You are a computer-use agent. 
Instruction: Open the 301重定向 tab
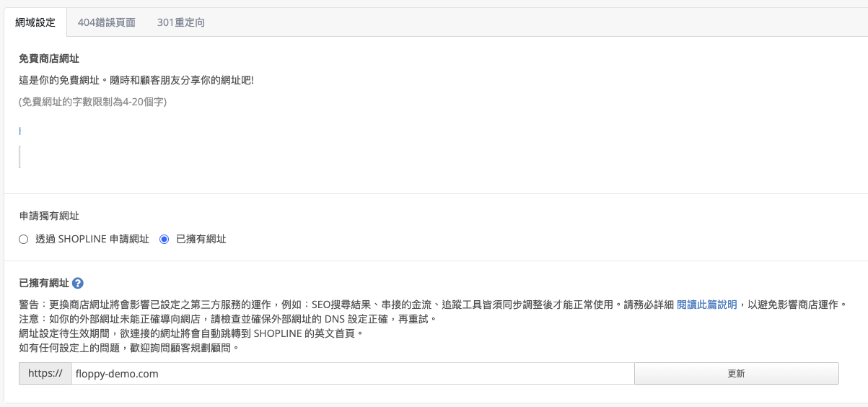(x=180, y=22)
